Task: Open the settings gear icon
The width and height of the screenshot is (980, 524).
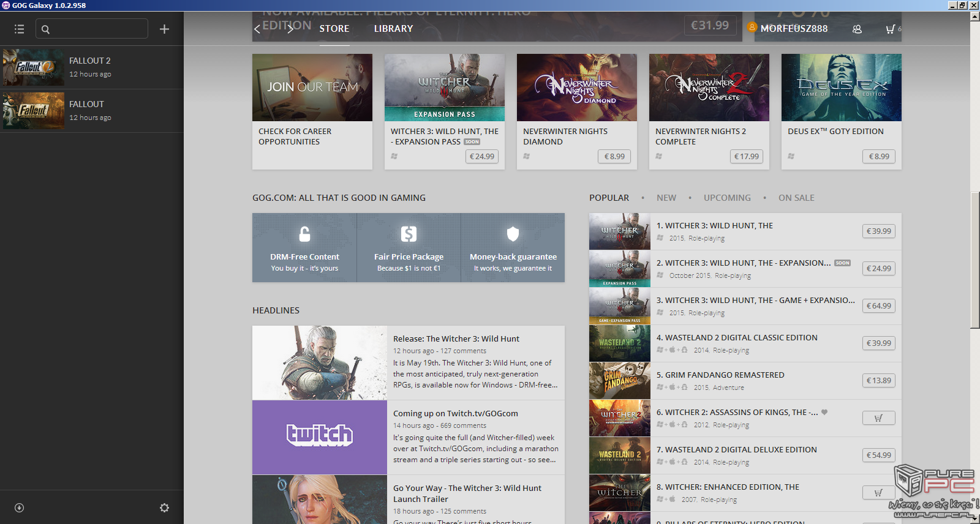Action: [164, 507]
